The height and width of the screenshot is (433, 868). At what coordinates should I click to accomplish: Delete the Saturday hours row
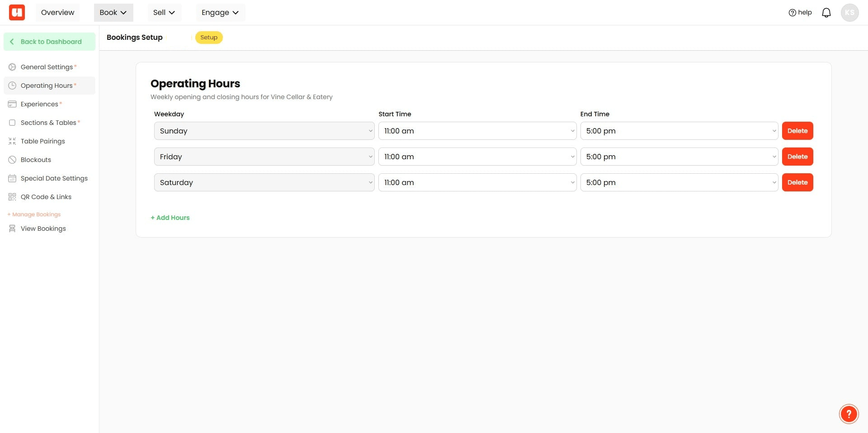point(797,182)
